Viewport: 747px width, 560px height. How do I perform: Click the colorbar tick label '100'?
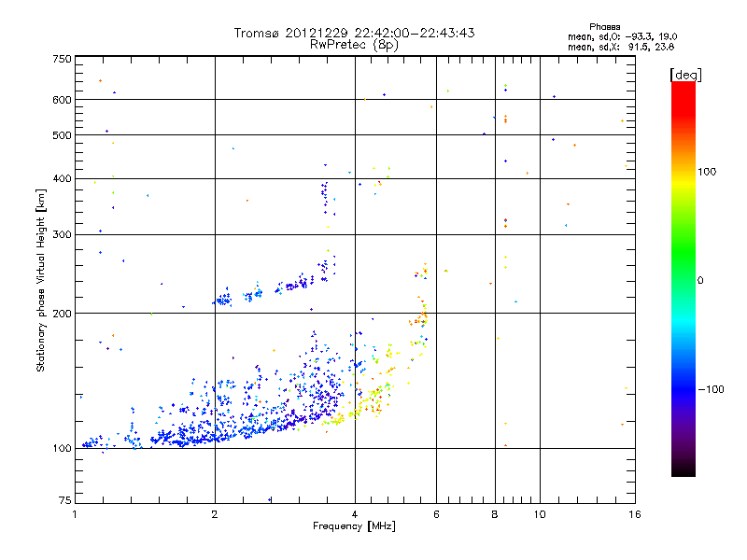coord(707,172)
